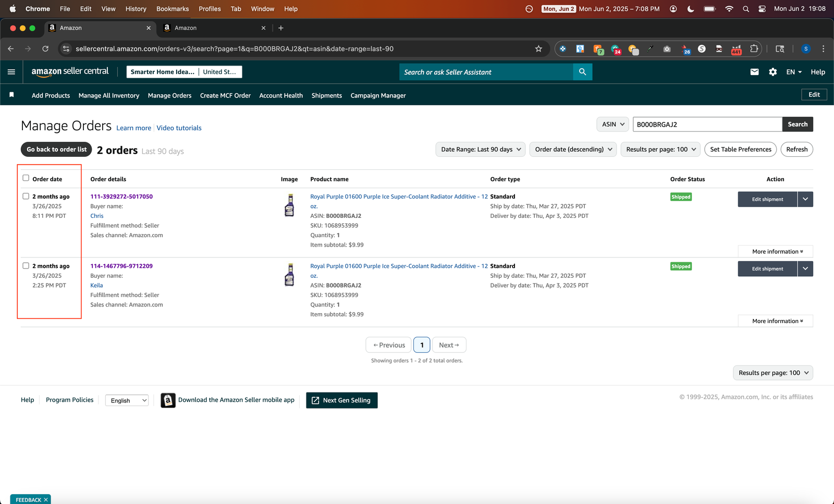Image resolution: width=834 pixels, height=504 pixels.
Task: Reload the page with the refresh icon
Action: pos(45,48)
